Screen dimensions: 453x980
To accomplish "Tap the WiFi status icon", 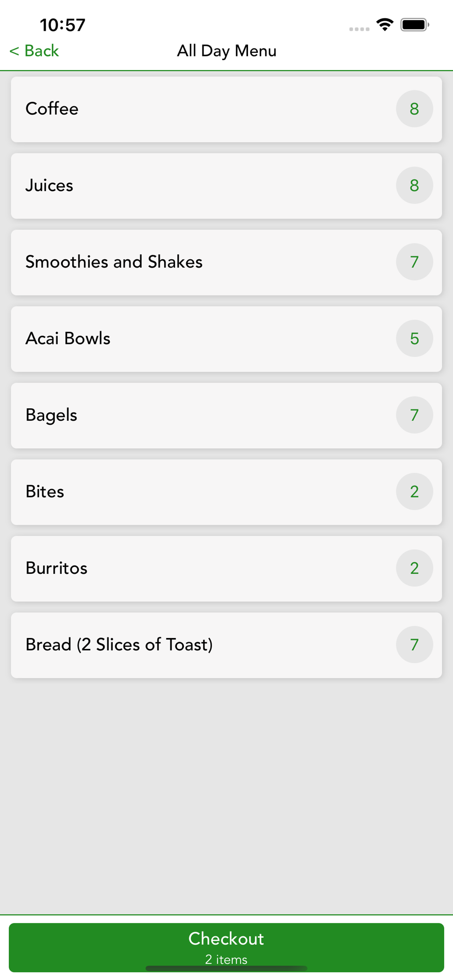I will click(x=385, y=24).
